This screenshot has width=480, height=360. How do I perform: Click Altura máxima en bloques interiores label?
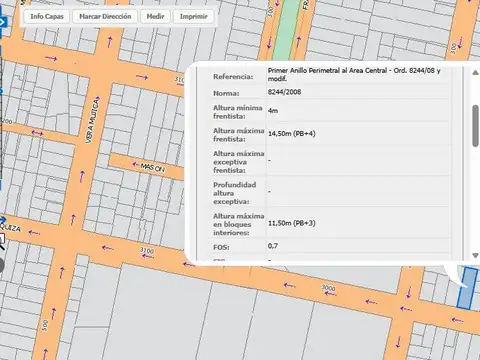239,224
